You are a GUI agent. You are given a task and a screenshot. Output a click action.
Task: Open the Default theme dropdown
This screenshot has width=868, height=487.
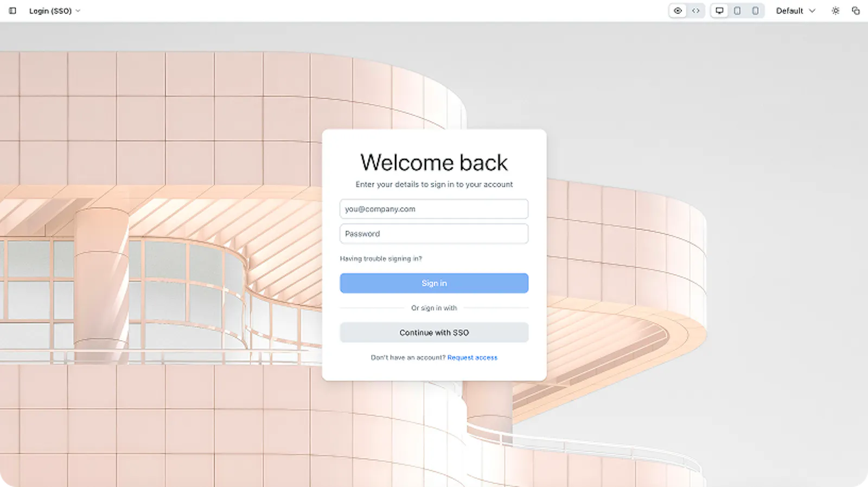pos(795,11)
